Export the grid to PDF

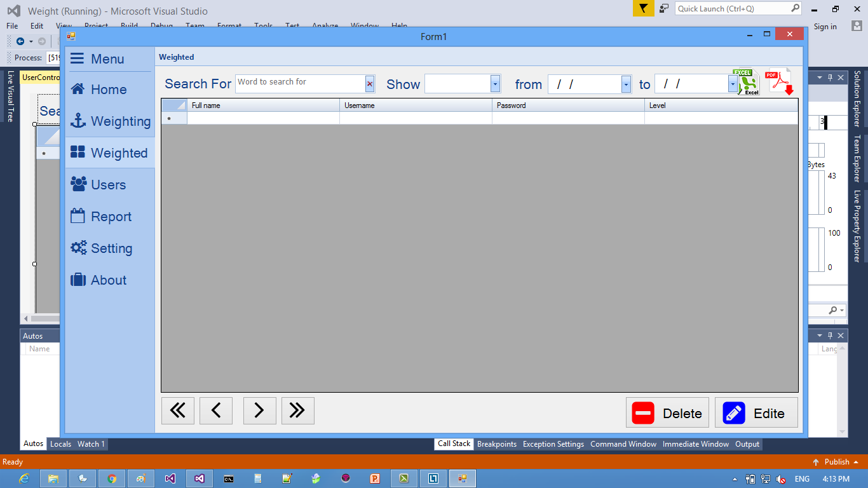click(780, 81)
